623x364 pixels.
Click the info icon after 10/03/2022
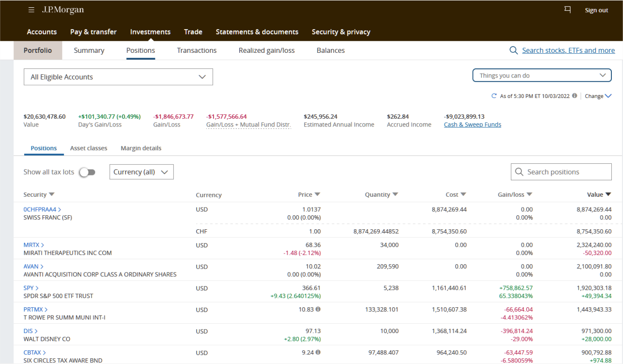pyautogui.click(x=574, y=96)
